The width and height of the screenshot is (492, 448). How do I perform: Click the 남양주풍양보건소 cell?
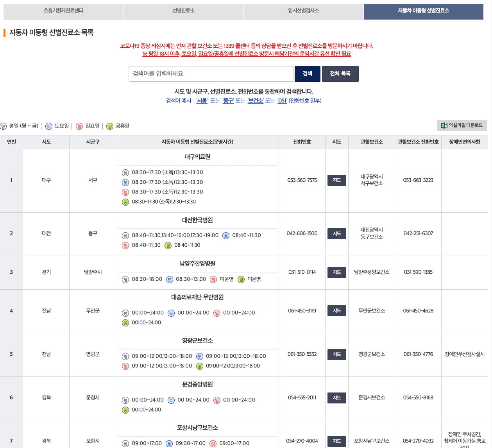click(x=372, y=272)
